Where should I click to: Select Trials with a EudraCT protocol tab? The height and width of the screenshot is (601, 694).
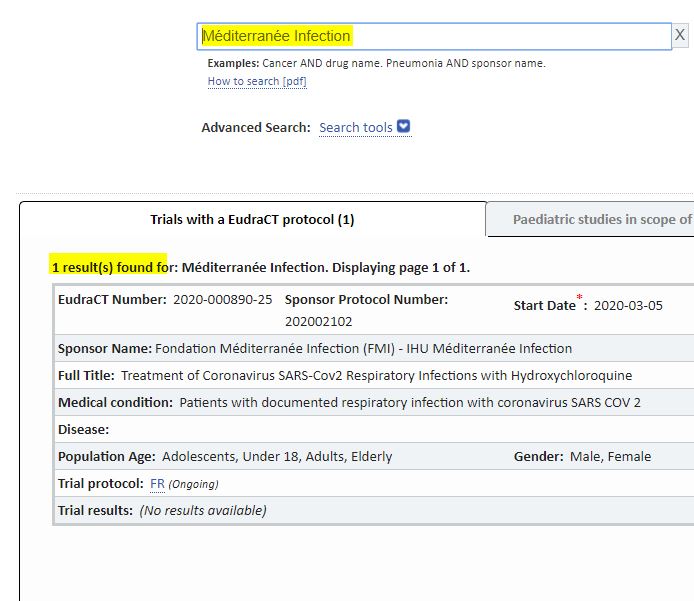tap(252, 220)
